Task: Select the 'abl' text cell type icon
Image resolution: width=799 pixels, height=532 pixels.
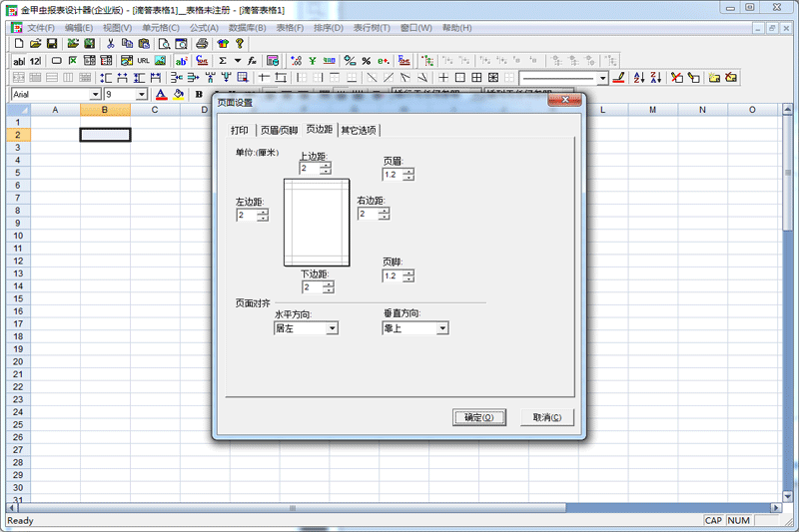Action: [19, 61]
